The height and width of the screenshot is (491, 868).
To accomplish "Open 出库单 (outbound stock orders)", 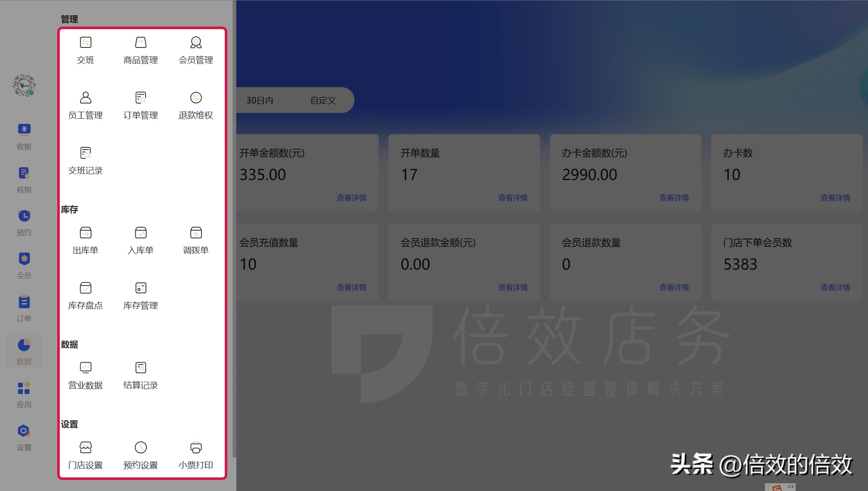I will 85,240.
